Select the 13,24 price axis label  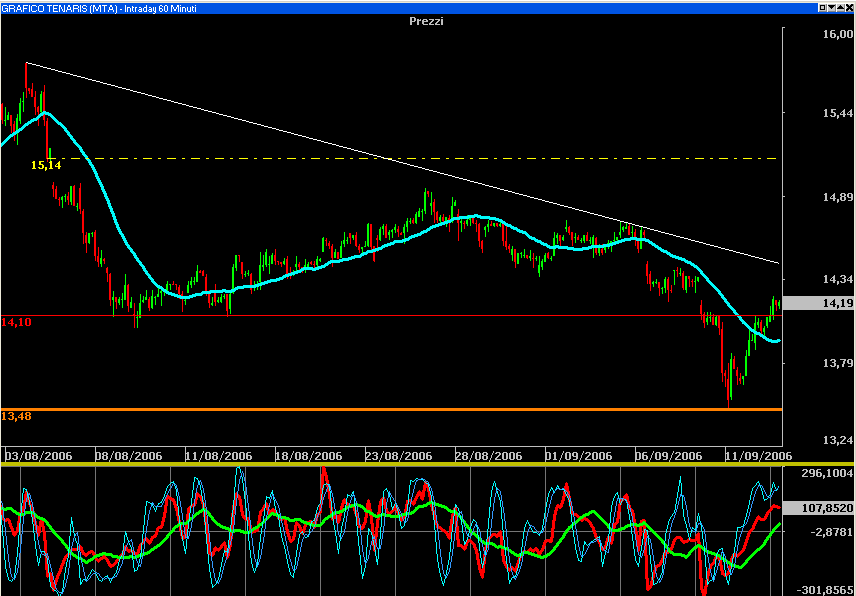[837, 440]
